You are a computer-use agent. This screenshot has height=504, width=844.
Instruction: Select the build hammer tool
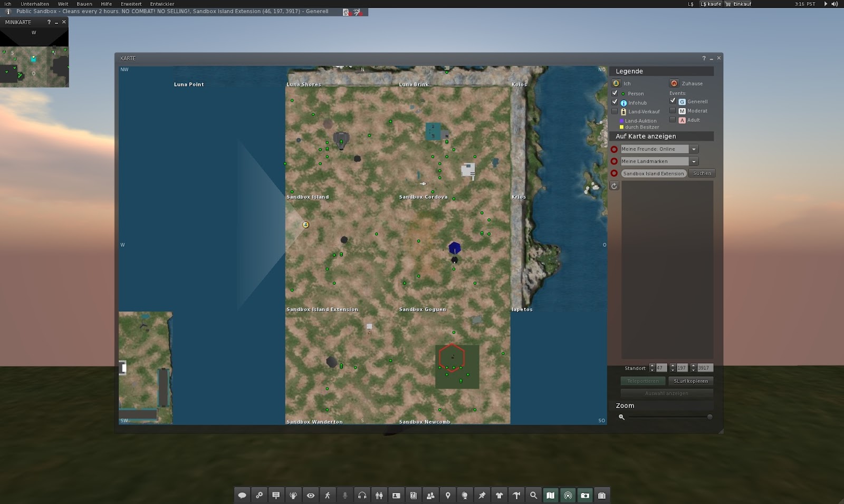[516, 495]
